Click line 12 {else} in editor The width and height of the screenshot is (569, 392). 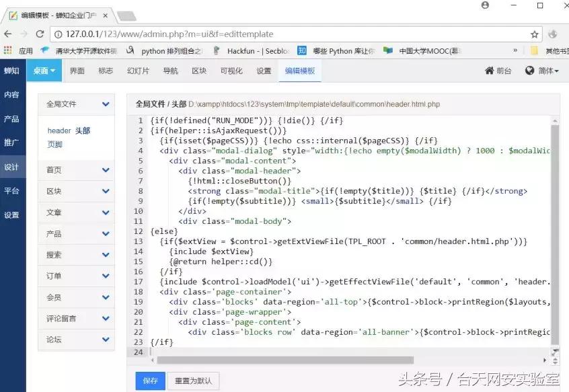click(x=164, y=231)
